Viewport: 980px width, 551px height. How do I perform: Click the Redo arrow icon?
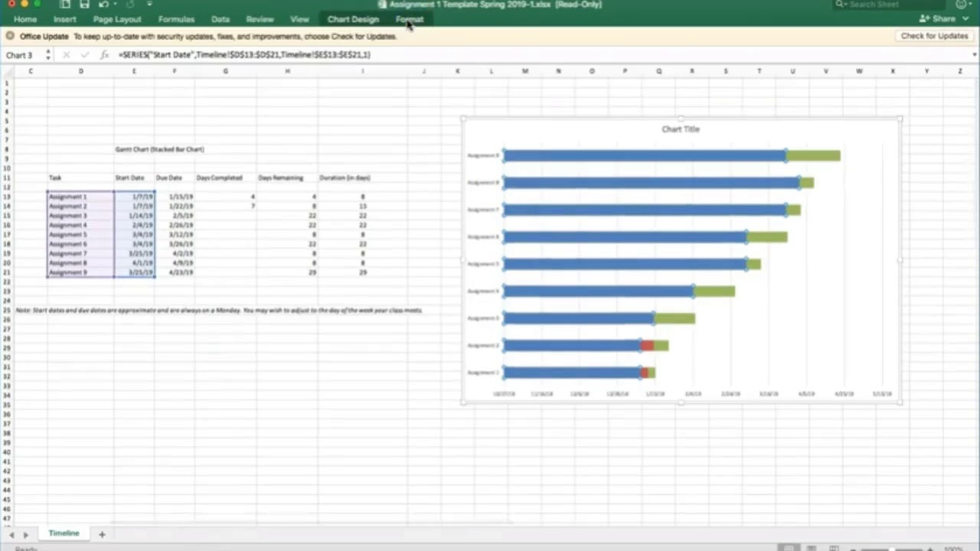[130, 4]
